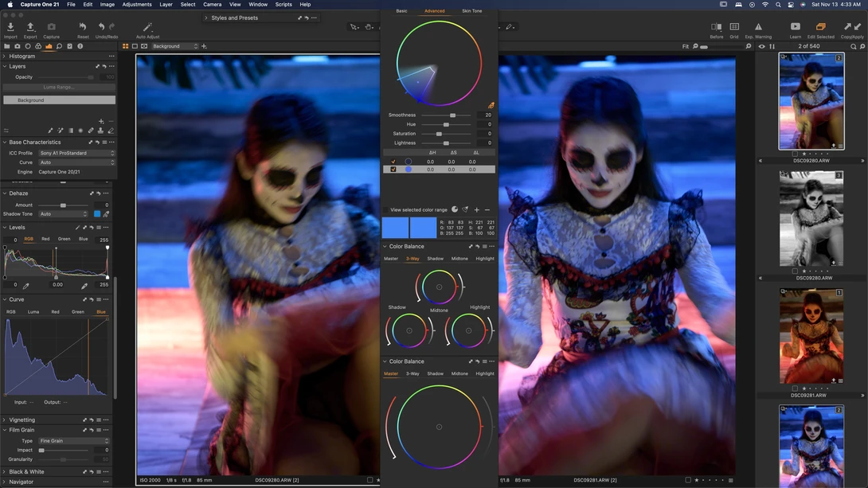The image size is (868, 488).
Task: Toggle the Exposure Warning icon
Action: pyautogui.click(x=758, y=26)
